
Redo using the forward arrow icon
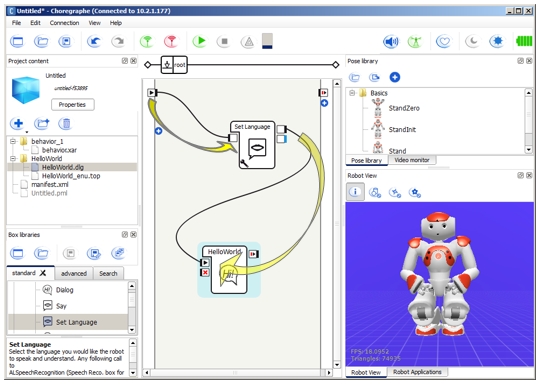coord(118,42)
